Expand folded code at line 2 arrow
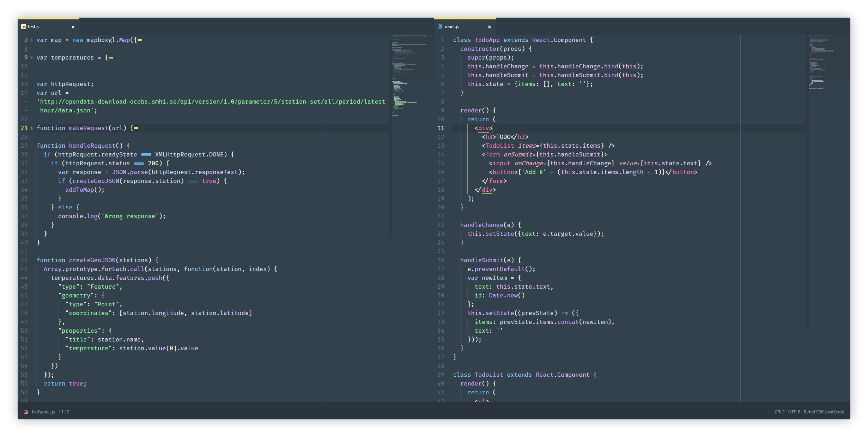The height and width of the screenshot is (437, 868). pos(32,40)
